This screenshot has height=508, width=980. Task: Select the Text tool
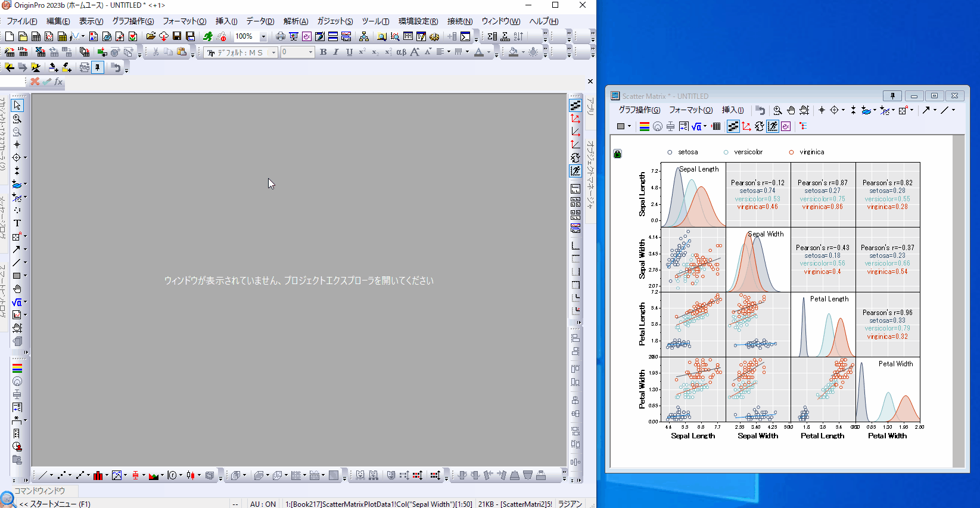tap(17, 223)
